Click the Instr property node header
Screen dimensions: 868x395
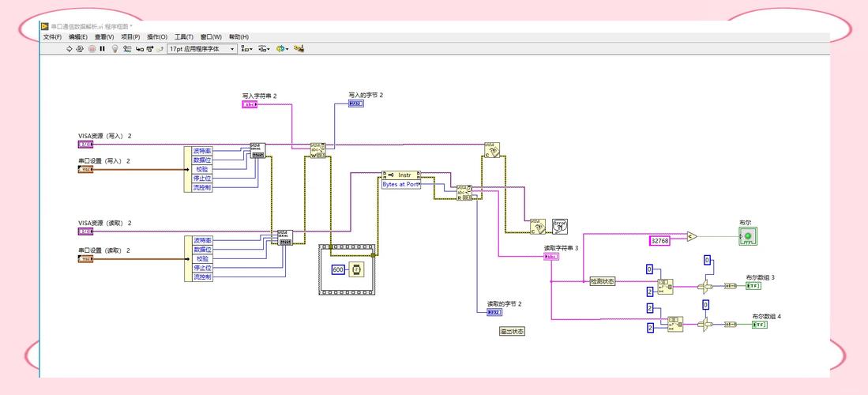tap(401, 175)
